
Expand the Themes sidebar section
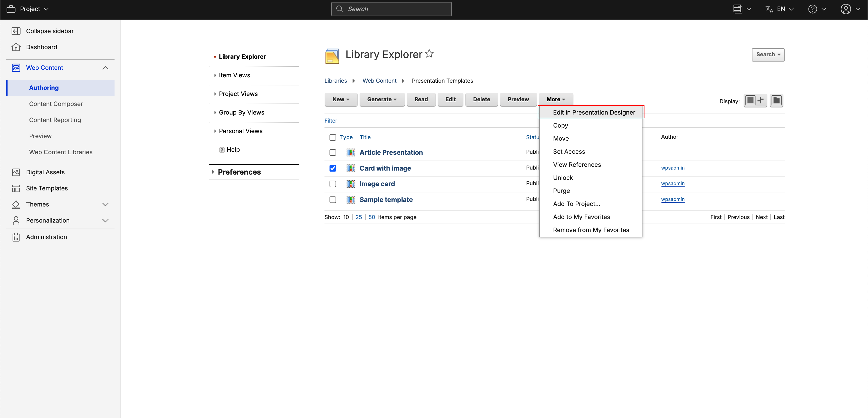[105, 204]
